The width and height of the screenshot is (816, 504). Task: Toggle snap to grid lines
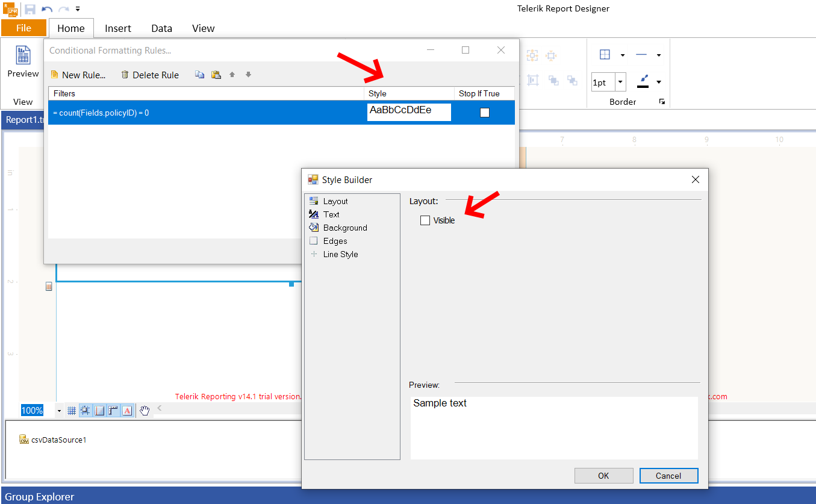pos(86,411)
